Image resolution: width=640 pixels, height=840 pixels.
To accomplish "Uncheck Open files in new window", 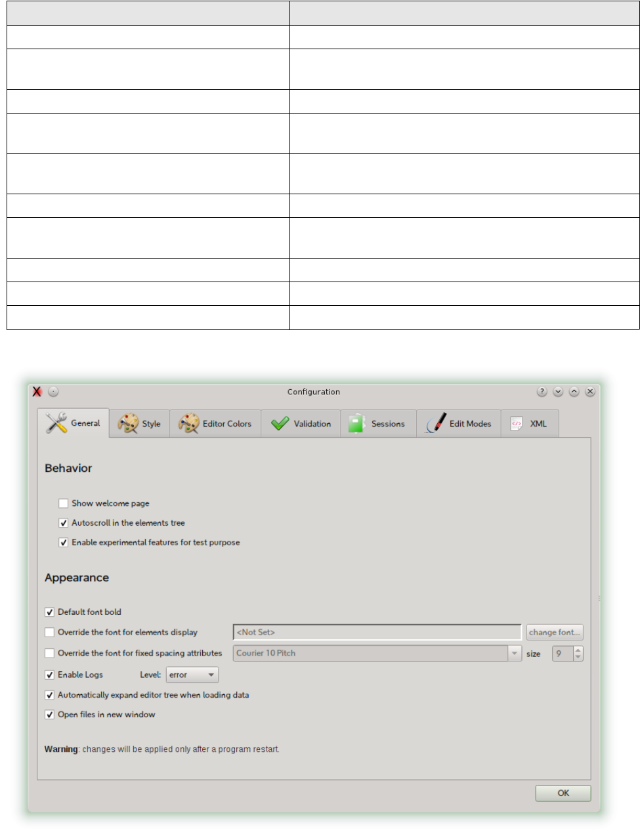I will (49, 715).
